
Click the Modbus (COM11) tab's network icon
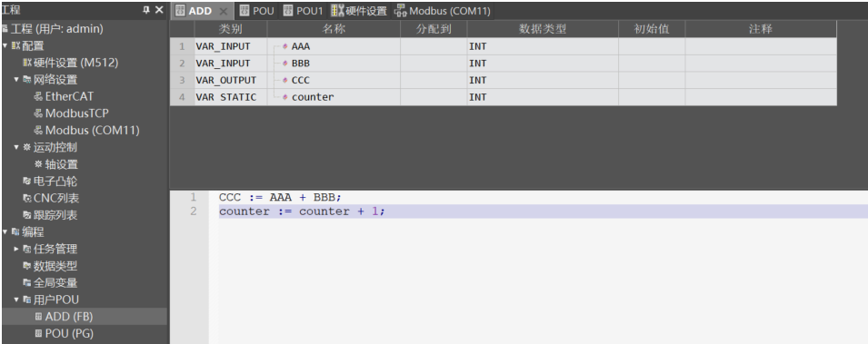[400, 11]
